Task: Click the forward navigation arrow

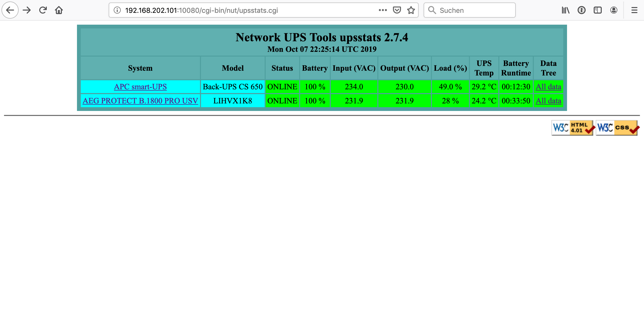Action: [x=27, y=10]
